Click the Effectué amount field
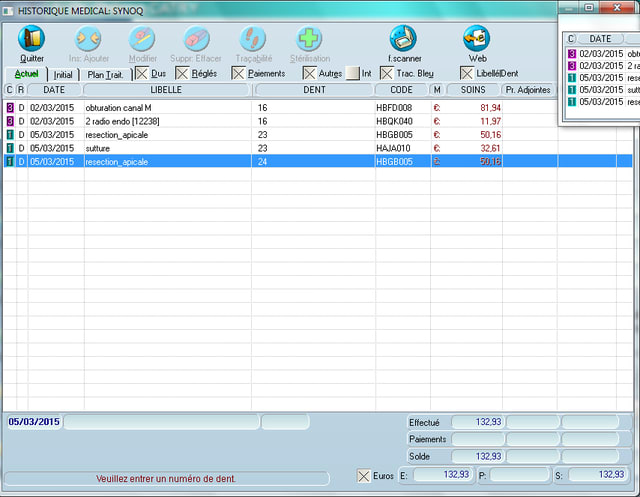This screenshot has height=497, width=640. pyautogui.click(x=477, y=422)
